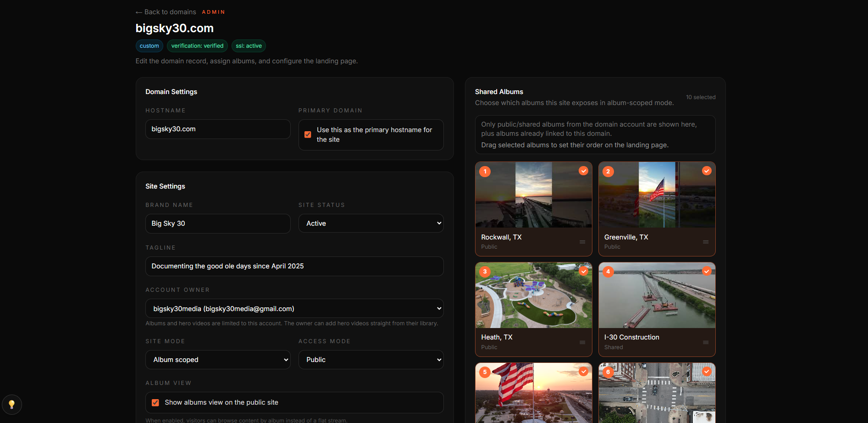Viewport: 868px width, 423px height.
Task: Select the Greenville, TX album thumbnail
Action: coord(657,195)
